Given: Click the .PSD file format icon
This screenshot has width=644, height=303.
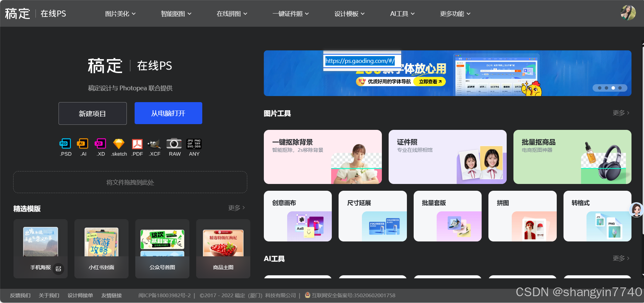Looking at the screenshot, I should point(65,144).
